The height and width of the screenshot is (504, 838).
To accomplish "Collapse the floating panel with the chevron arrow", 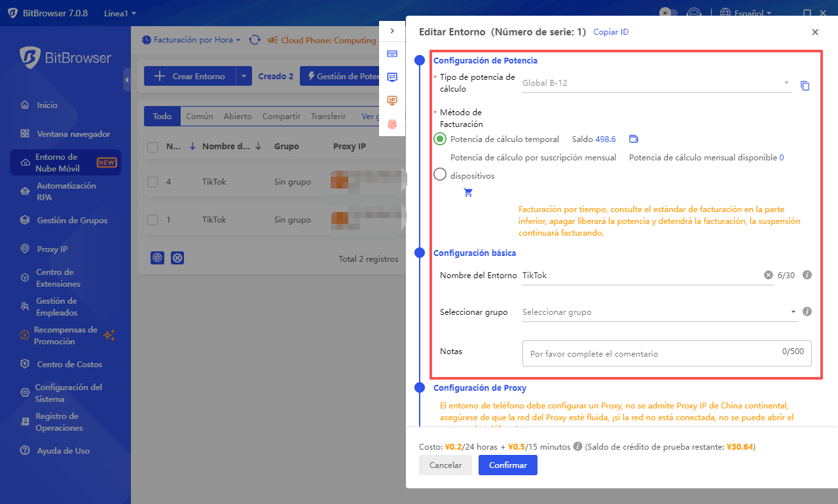I will 392,31.
